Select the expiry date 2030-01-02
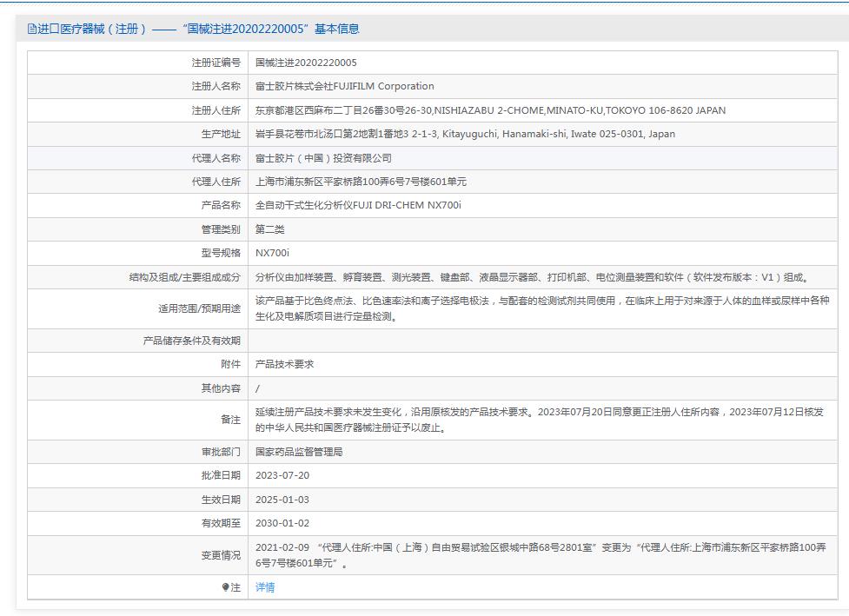The image size is (849, 616). click(282, 523)
